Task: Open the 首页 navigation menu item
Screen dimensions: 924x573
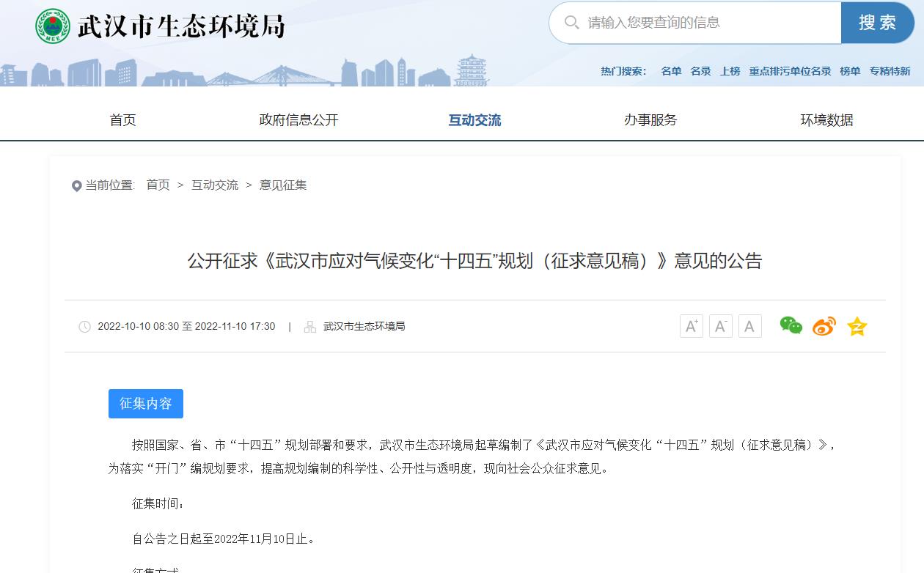Action: pos(122,120)
